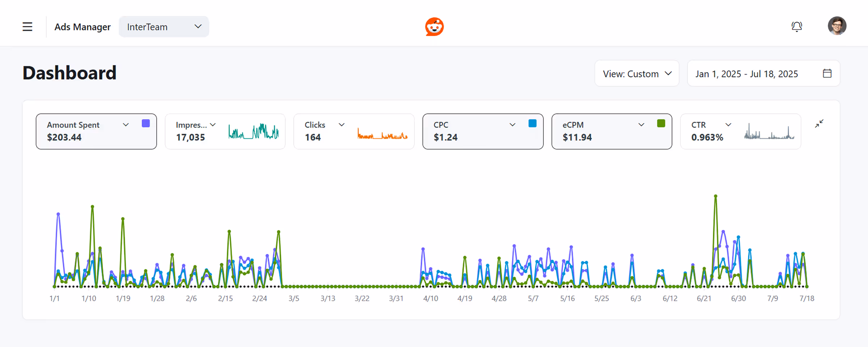Click the Ads Manager label
868x347 pixels.
tap(82, 27)
